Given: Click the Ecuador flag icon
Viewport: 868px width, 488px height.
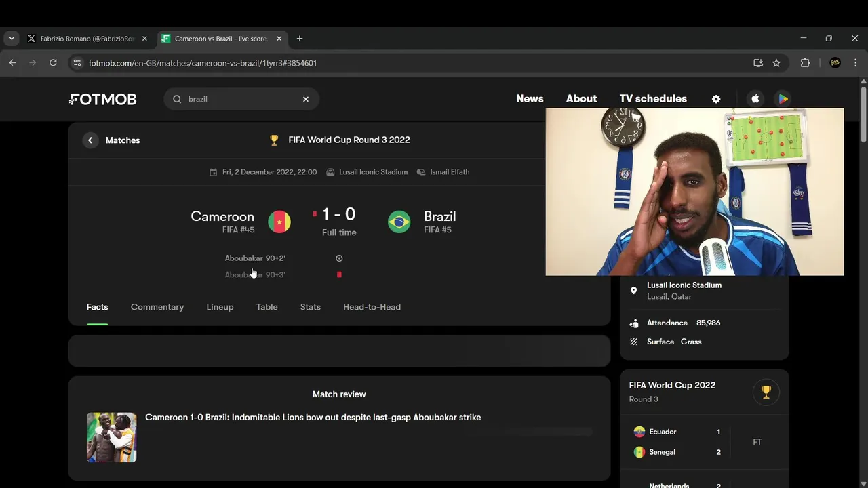Looking at the screenshot, I should point(639,432).
